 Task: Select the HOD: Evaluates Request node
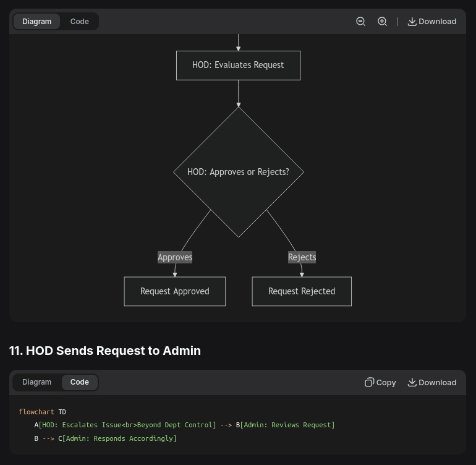(238, 66)
